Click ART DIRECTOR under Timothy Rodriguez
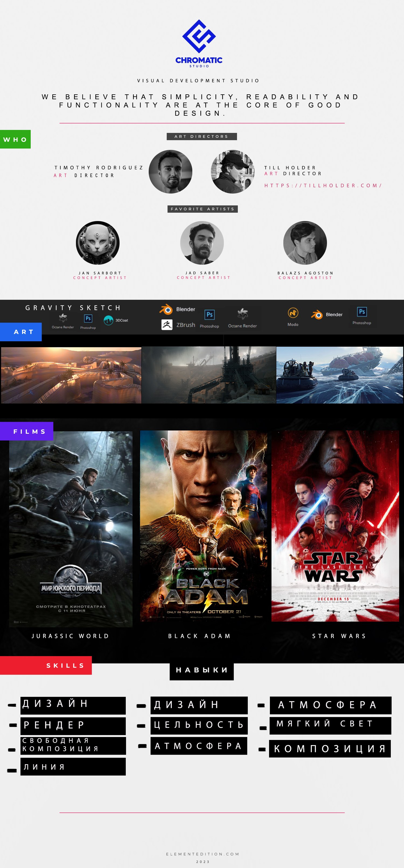This screenshot has height=868, width=404. (84, 175)
